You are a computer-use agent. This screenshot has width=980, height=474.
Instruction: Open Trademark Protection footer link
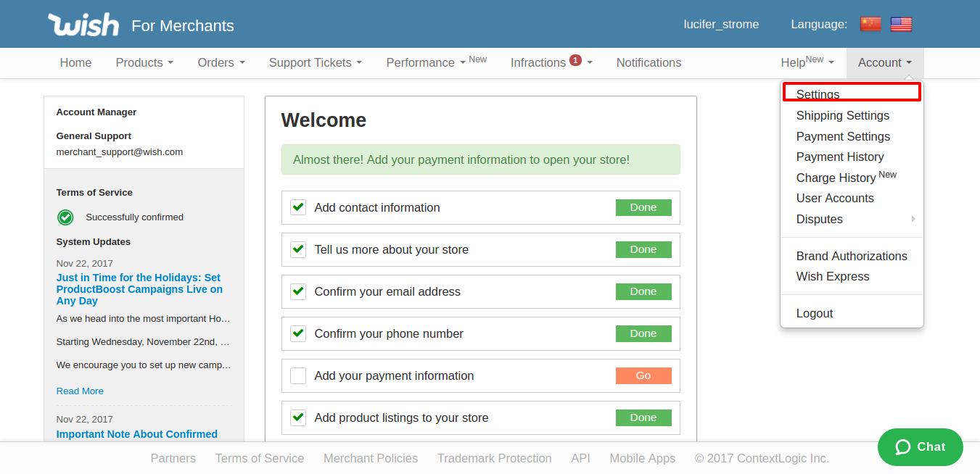(495, 458)
